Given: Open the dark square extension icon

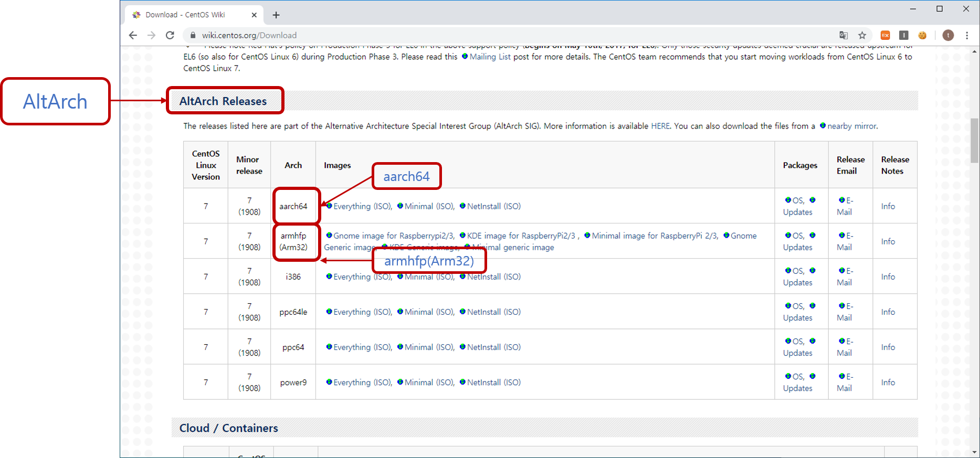Looking at the screenshot, I should (x=903, y=35).
